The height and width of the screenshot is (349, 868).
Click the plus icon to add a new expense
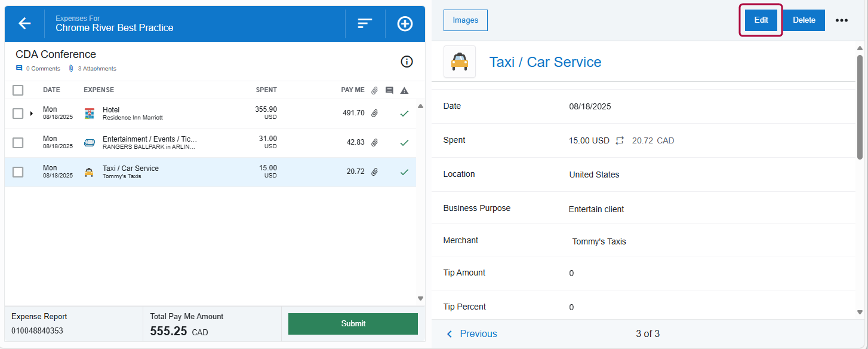[405, 23]
